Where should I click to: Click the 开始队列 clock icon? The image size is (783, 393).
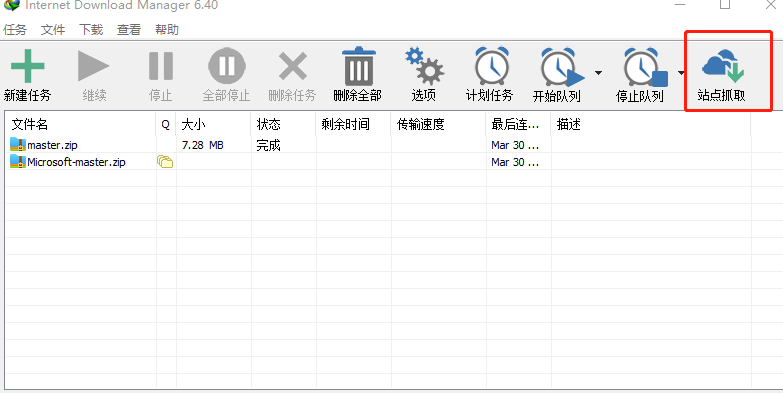click(562, 68)
